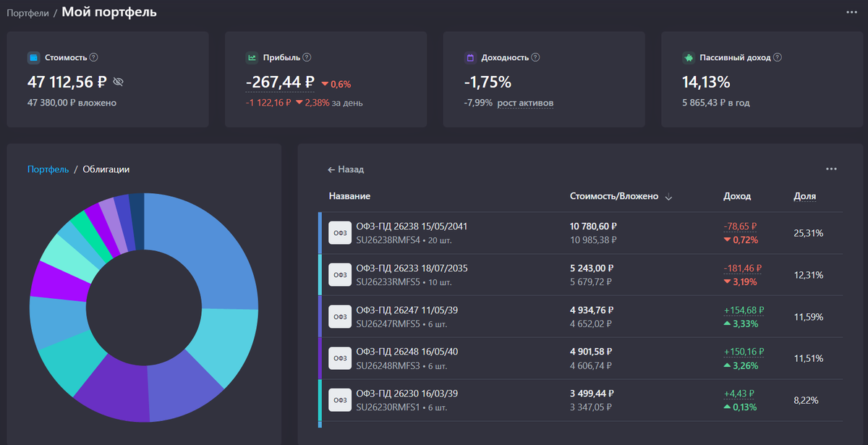Open the bonds table three-dots menu
This screenshot has width=868, height=445.
831,169
